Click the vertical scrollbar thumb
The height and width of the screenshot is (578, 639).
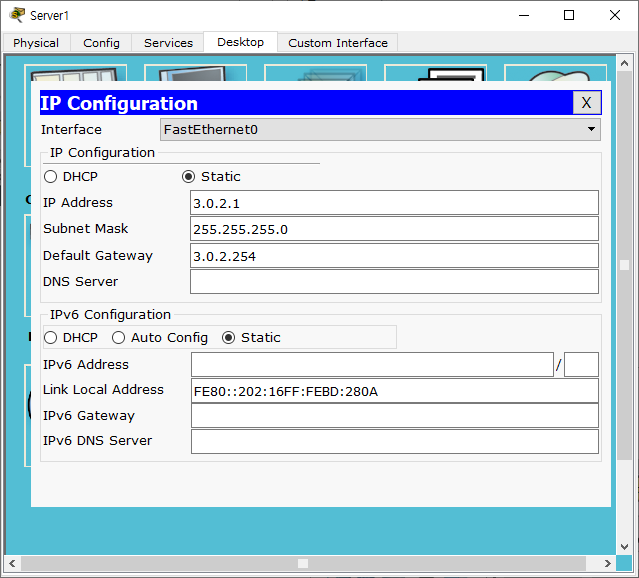[x=624, y=265]
